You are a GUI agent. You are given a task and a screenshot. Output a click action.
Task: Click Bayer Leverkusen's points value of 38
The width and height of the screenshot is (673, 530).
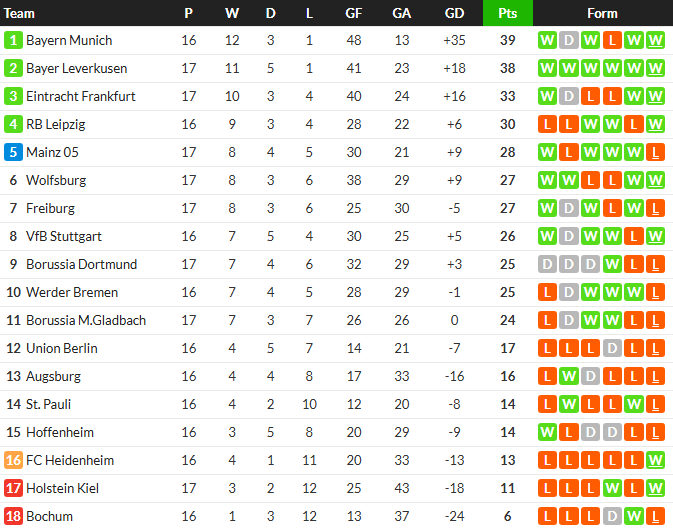coord(507,69)
